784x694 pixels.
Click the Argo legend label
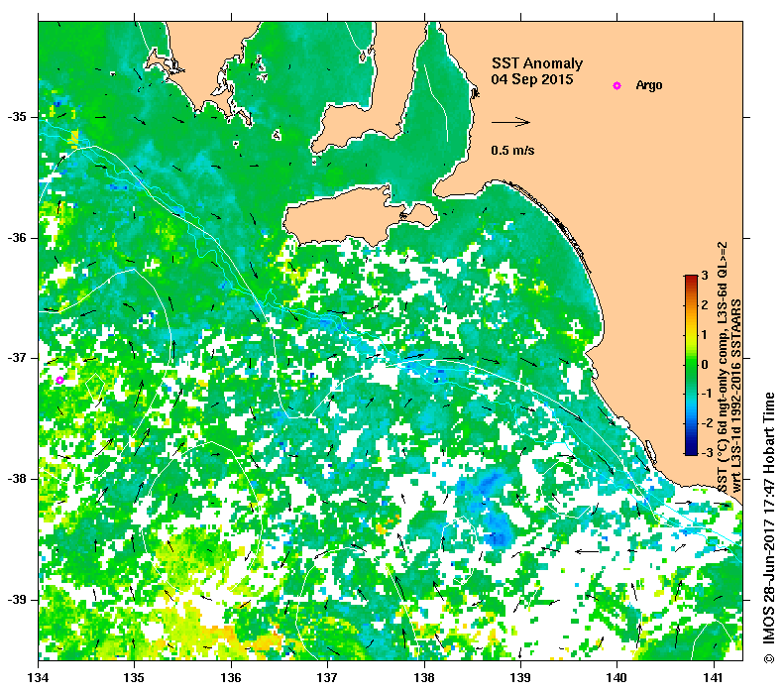(x=649, y=85)
